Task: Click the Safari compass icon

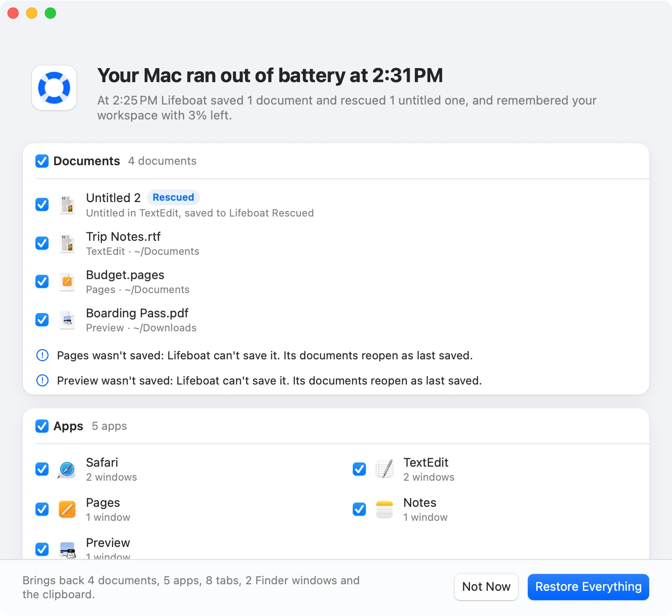Action: point(67,469)
